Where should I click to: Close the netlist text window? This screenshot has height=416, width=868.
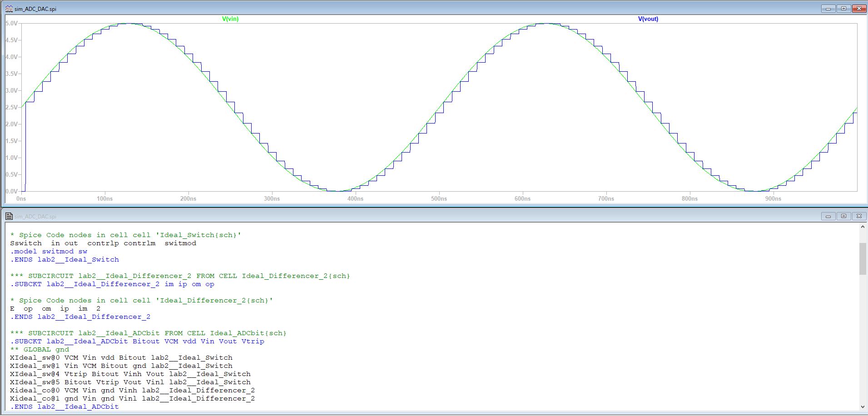click(x=859, y=216)
